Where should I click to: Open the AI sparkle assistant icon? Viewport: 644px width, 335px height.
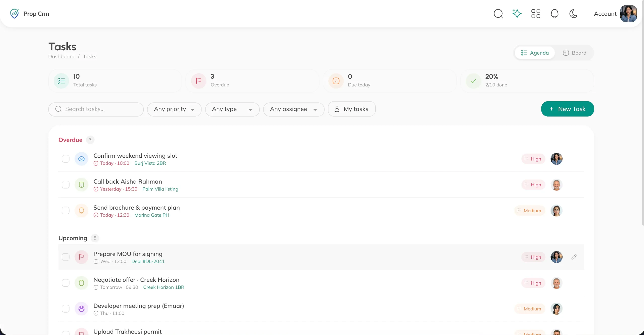[517, 14]
